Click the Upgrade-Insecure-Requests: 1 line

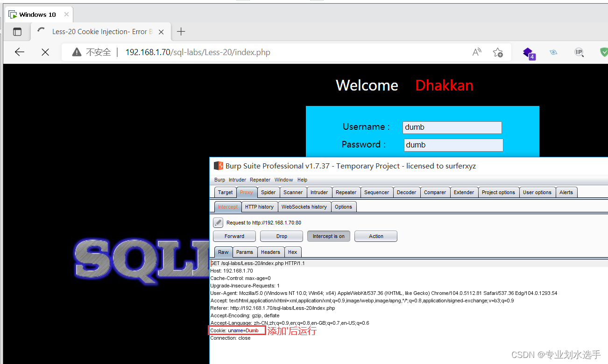pos(245,286)
